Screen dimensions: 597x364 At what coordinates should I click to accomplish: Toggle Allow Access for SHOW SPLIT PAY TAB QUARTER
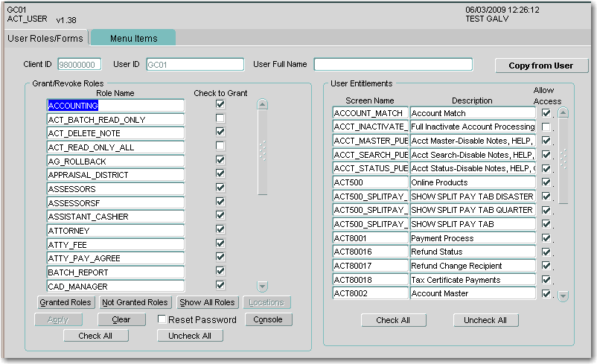click(x=546, y=210)
